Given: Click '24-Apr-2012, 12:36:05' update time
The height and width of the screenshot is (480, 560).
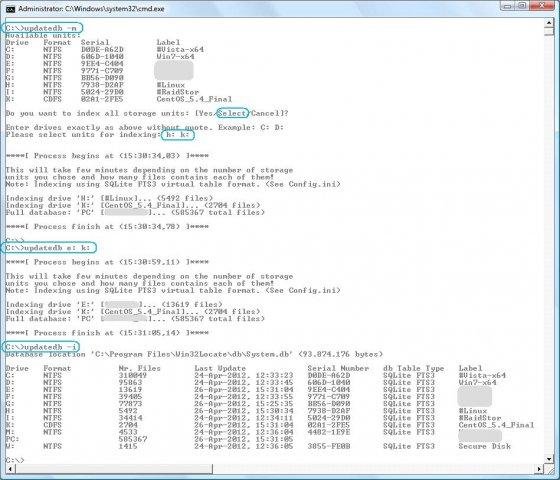Looking at the screenshot, I should (244, 446).
